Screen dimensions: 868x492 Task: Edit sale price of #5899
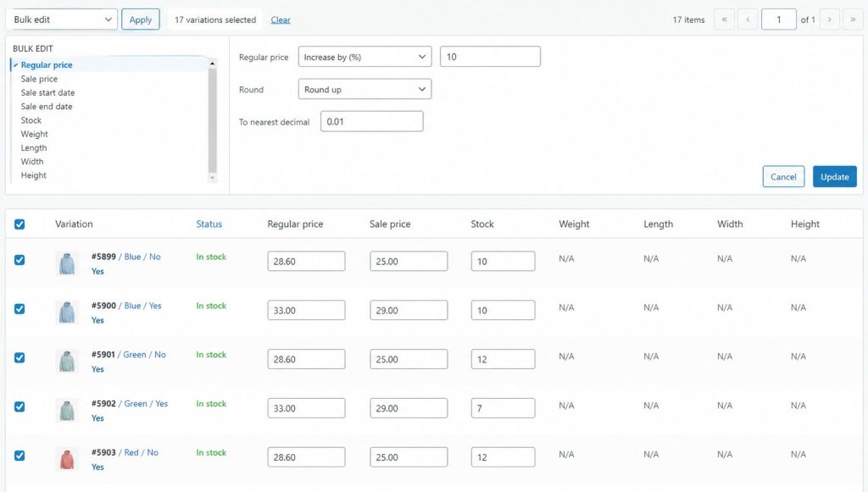pyautogui.click(x=409, y=261)
